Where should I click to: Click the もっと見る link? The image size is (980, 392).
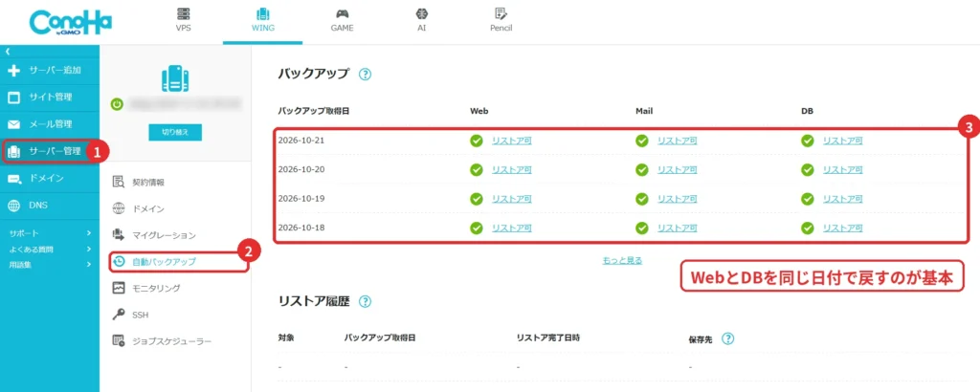tap(622, 260)
